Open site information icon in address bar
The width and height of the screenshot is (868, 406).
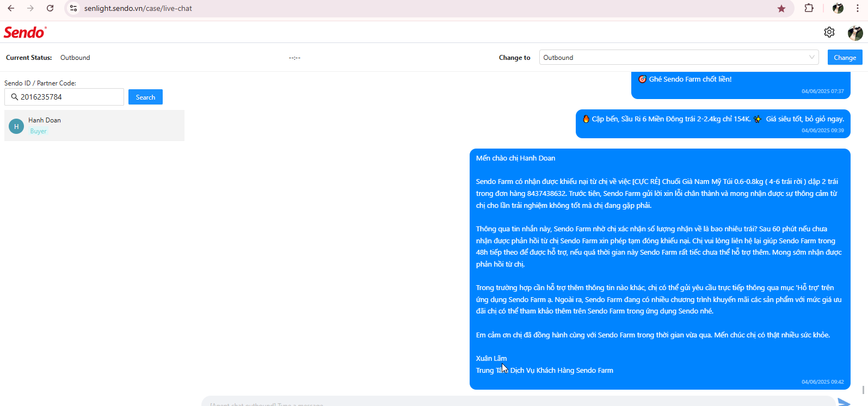(73, 8)
